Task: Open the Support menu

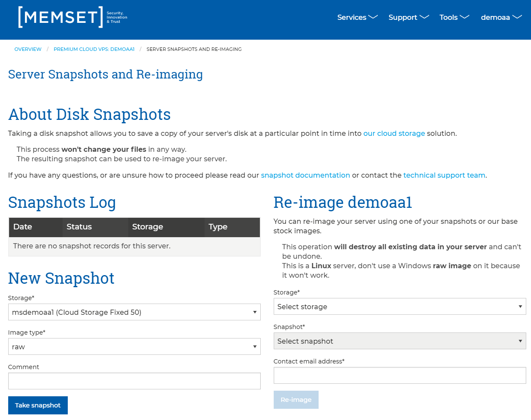Action: (x=408, y=17)
